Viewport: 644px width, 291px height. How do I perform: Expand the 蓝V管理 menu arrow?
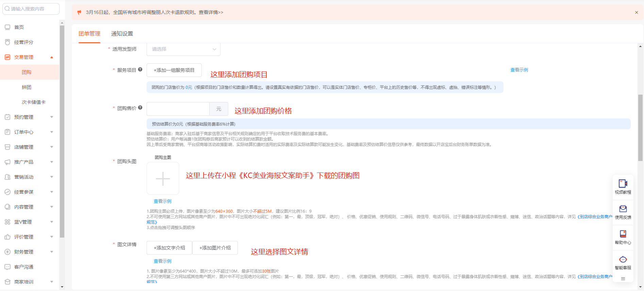click(x=52, y=222)
